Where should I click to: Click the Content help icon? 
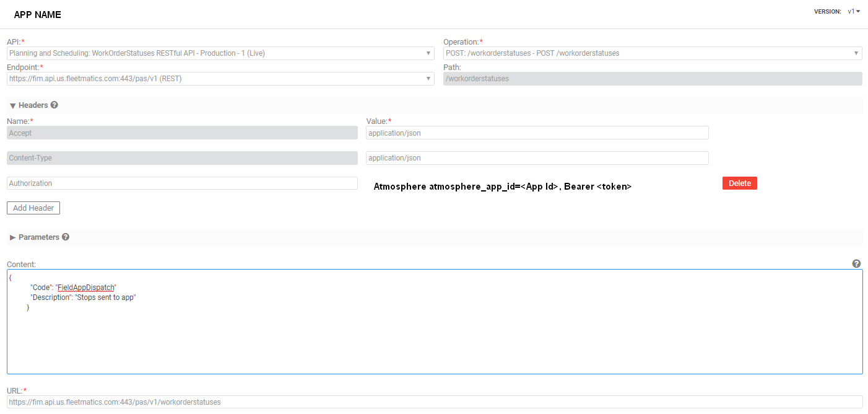pyautogui.click(x=856, y=263)
